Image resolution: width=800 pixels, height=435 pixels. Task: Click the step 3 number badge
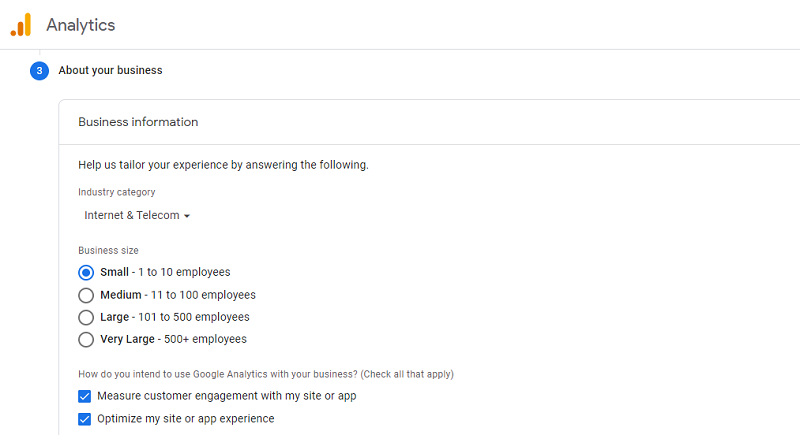[x=39, y=71]
